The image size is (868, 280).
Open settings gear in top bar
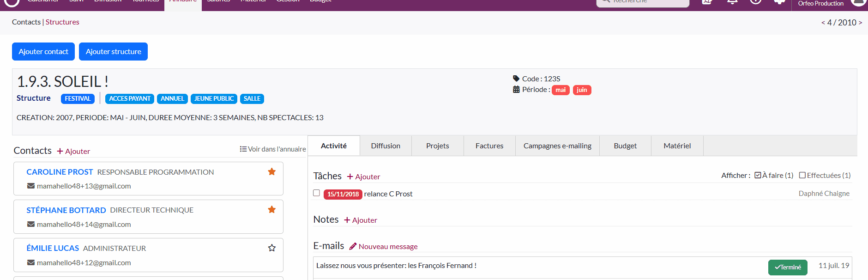[x=780, y=2]
